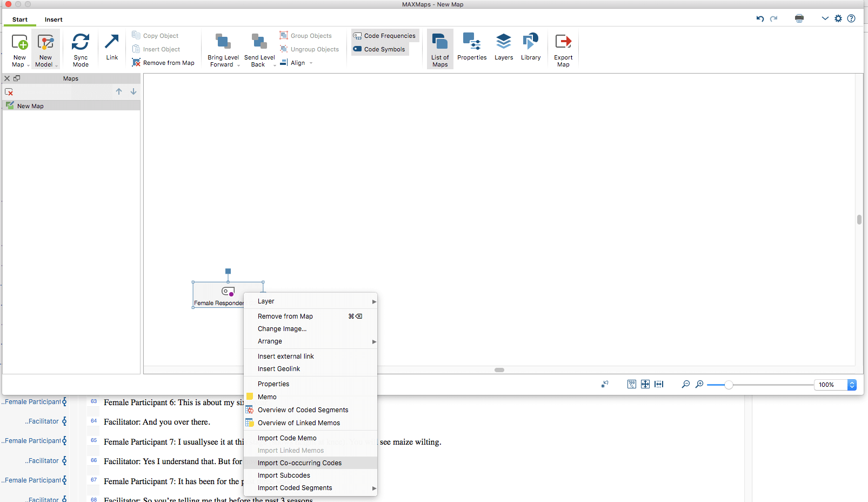868x502 pixels.
Task: Click the fit to width icon
Action: [659, 384]
